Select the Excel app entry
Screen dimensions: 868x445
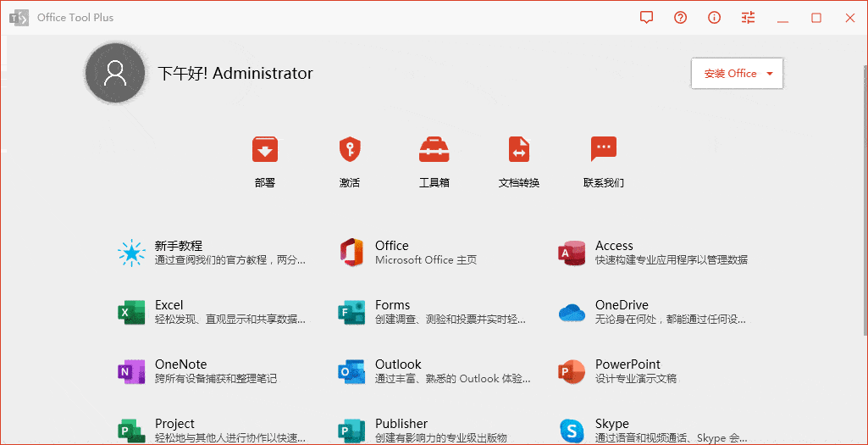212,312
